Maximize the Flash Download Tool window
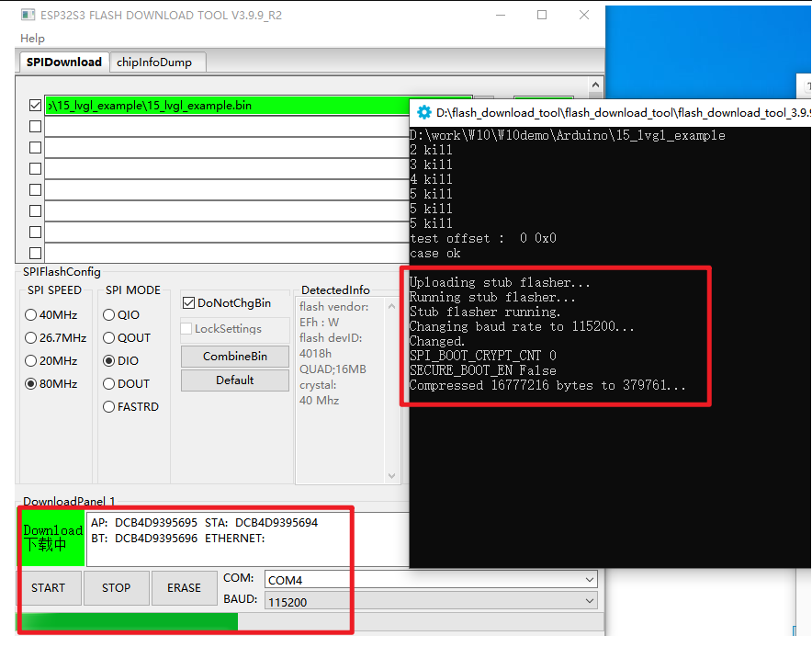The image size is (812, 647). point(542,15)
